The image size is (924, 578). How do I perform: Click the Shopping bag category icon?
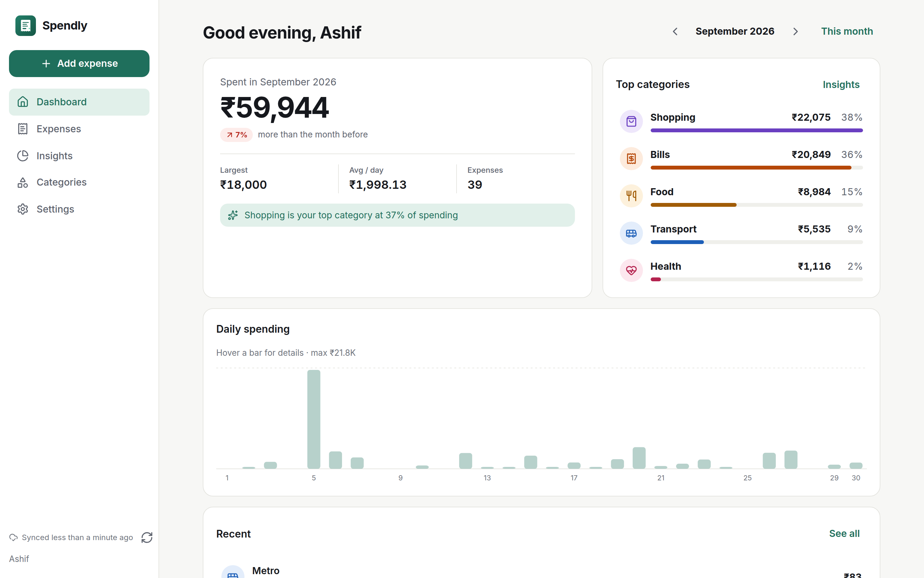(631, 122)
